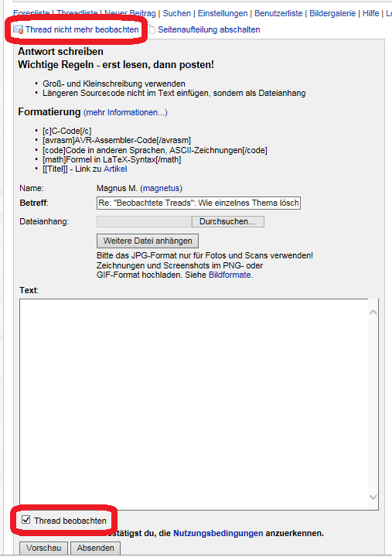Viewport: 392px width, 557px height.
Task: Open the 'Nutzungsbedingungen' link
Action: pyautogui.click(x=218, y=533)
